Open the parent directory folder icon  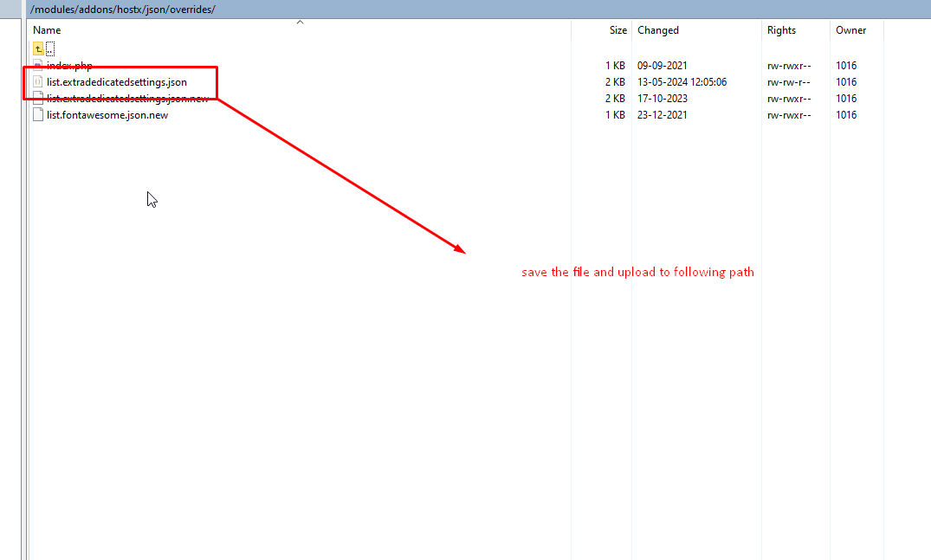coord(38,48)
